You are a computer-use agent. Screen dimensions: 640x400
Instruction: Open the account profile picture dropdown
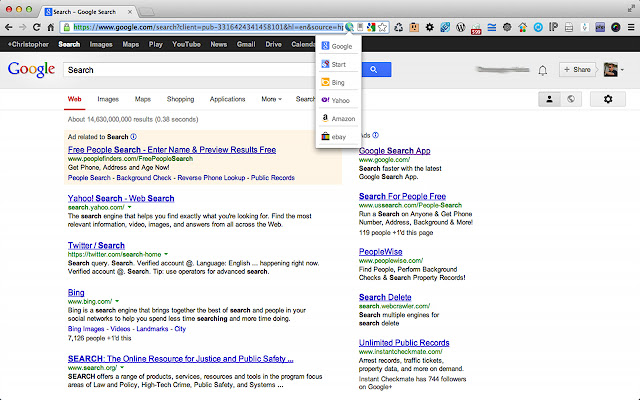pos(613,70)
